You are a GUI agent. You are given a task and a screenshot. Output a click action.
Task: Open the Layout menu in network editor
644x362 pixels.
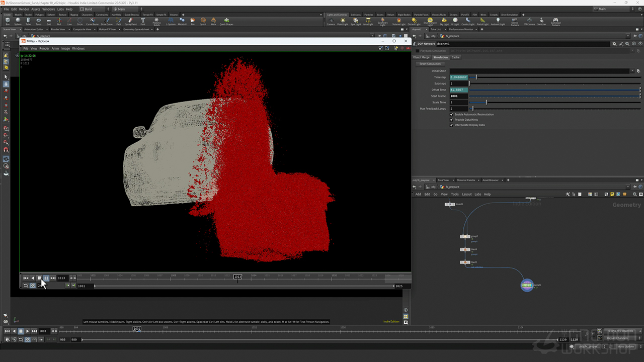[x=466, y=194]
